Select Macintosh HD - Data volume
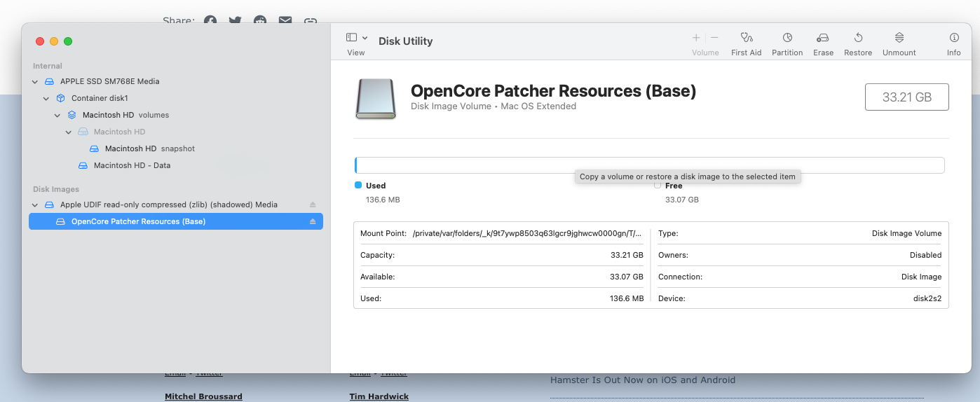The image size is (980, 402). [132, 165]
